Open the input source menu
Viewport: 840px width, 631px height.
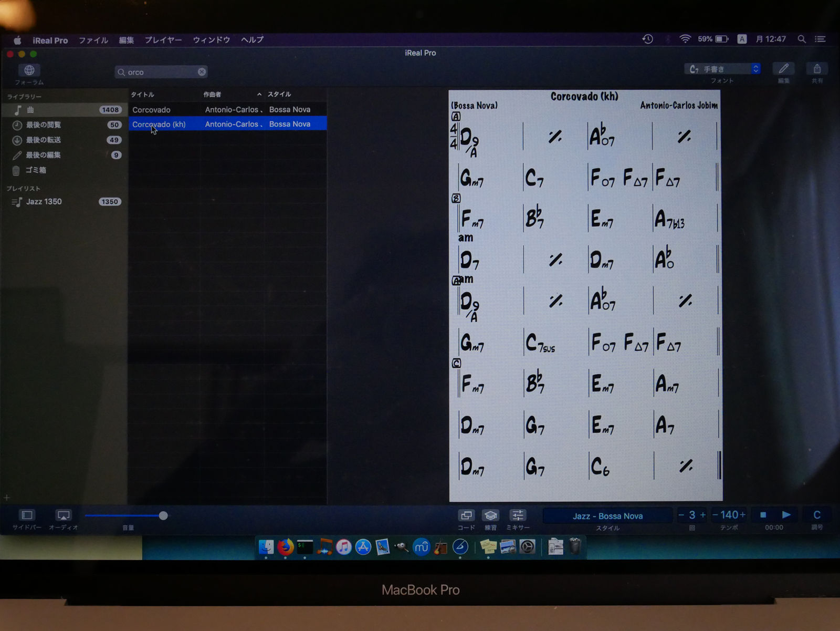(x=742, y=39)
